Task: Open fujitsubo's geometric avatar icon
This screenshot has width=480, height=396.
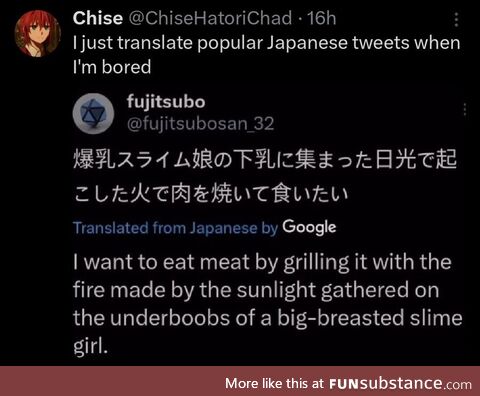Action: (x=94, y=113)
